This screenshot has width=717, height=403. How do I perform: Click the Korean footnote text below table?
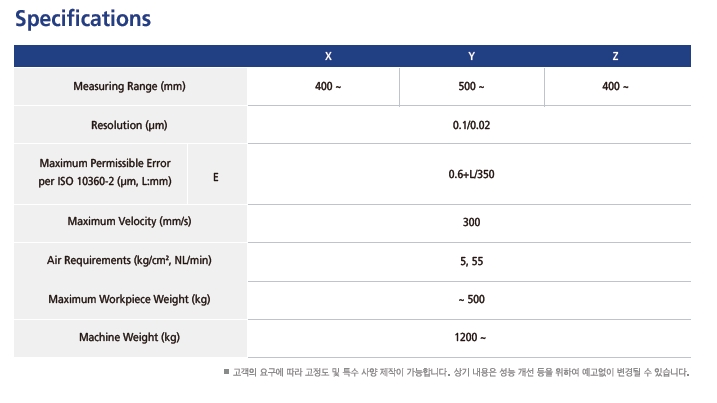click(x=460, y=373)
